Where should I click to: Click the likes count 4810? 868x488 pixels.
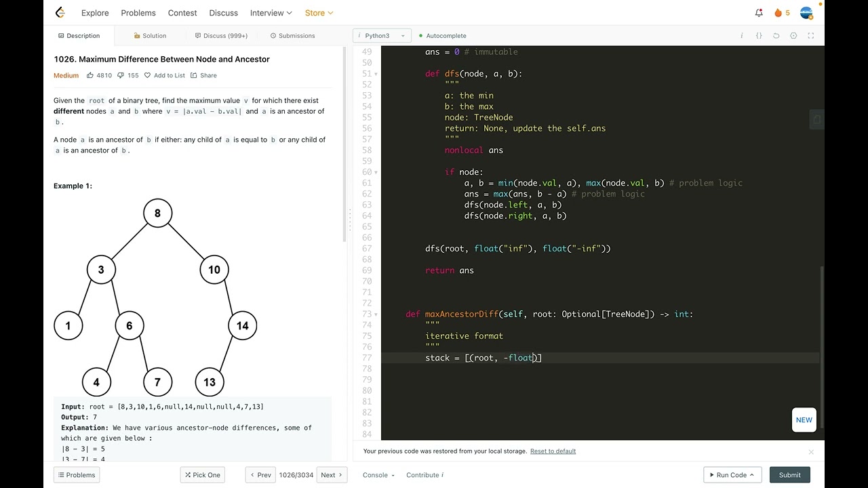pos(104,75)
